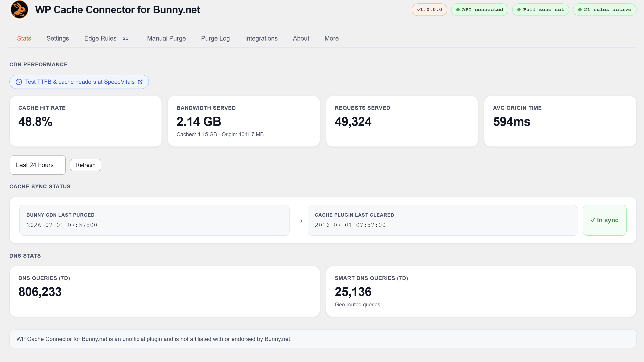Click the 25,136 smart DNS queries value
Viewport: 644px width, 362px height.
point(353,292)
